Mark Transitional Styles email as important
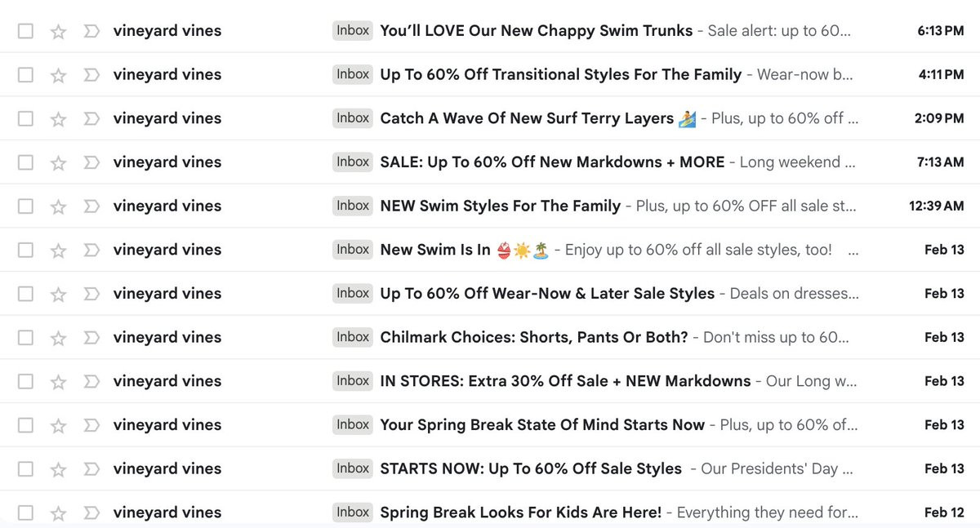The image size is (980, 528). (91, 74)
